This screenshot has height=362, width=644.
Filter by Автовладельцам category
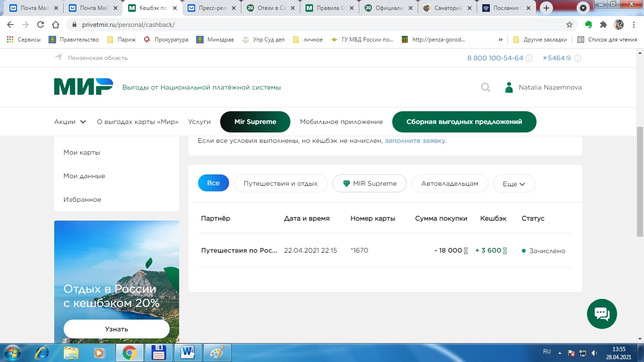[449, 183]
